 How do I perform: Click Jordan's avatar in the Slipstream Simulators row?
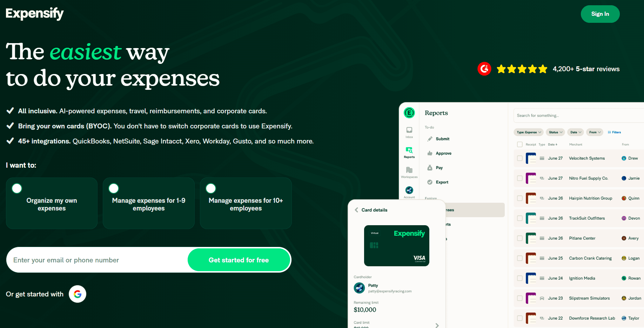point(624,298)
